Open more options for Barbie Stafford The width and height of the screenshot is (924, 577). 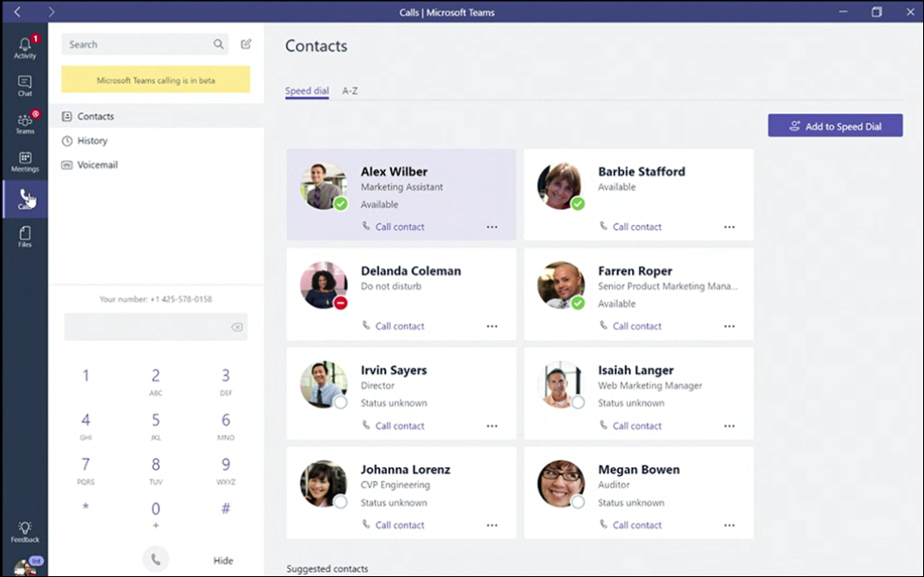[x=730, y=227]
